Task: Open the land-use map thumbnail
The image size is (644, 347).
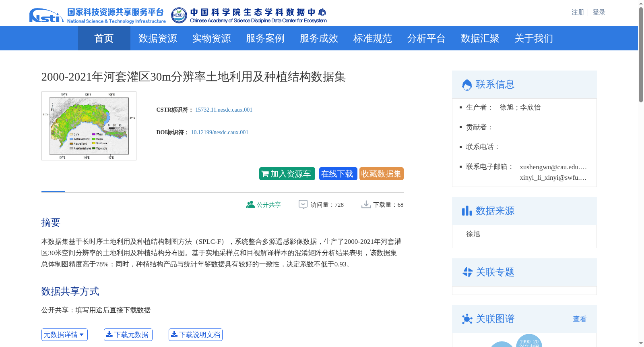Action: pyautogui.click(x=89, y=126)
